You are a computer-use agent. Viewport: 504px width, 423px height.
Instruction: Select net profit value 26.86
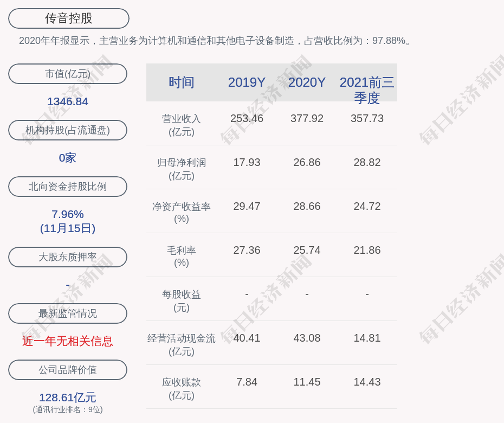tap(307, 163)
